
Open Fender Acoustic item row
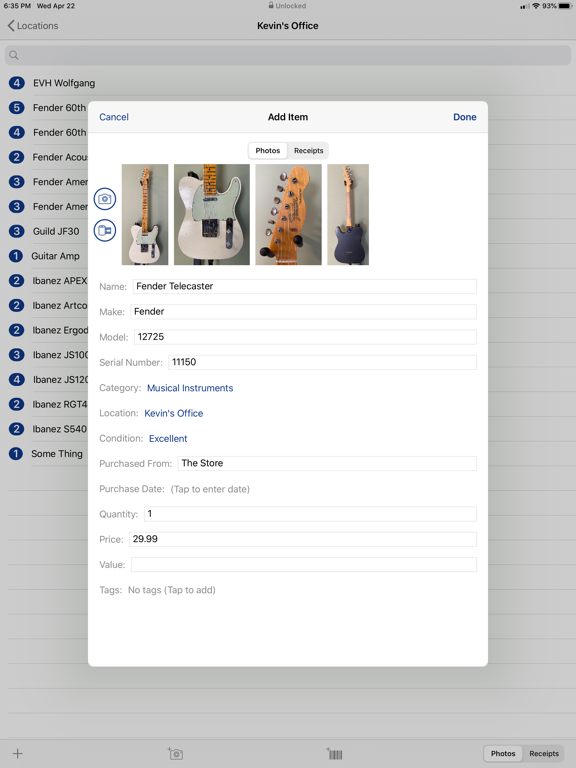(44, 157)
